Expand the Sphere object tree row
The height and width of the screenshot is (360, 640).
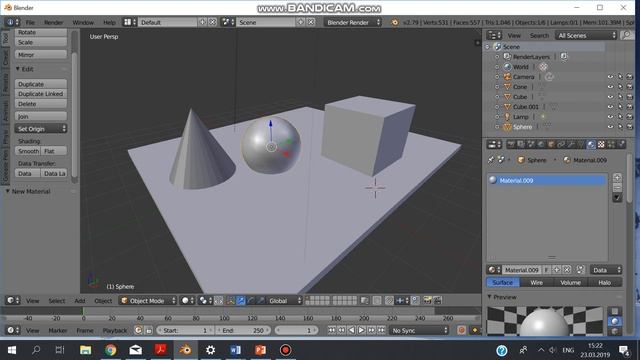pos(497,127)
